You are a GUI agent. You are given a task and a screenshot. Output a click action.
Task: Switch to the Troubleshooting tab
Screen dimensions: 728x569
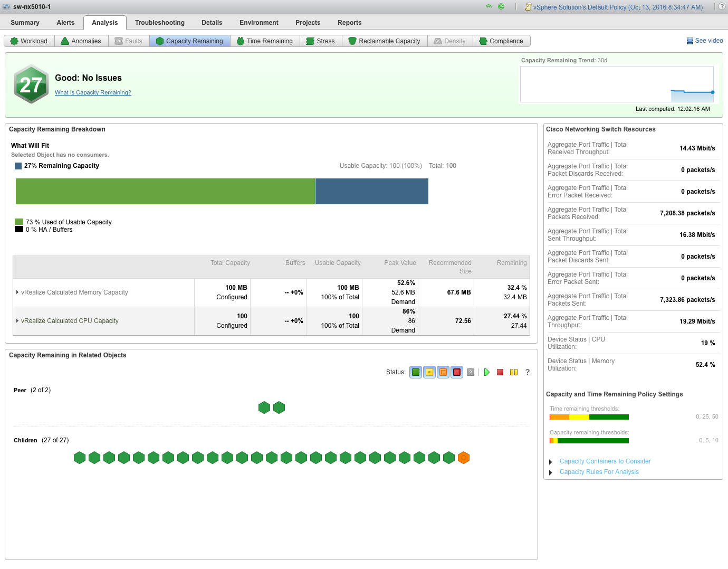pos(159,23)
